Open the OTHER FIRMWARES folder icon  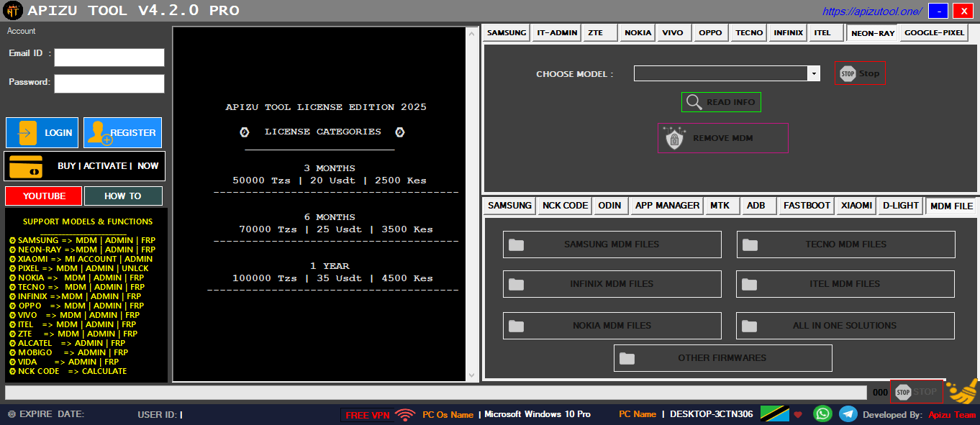627,357
